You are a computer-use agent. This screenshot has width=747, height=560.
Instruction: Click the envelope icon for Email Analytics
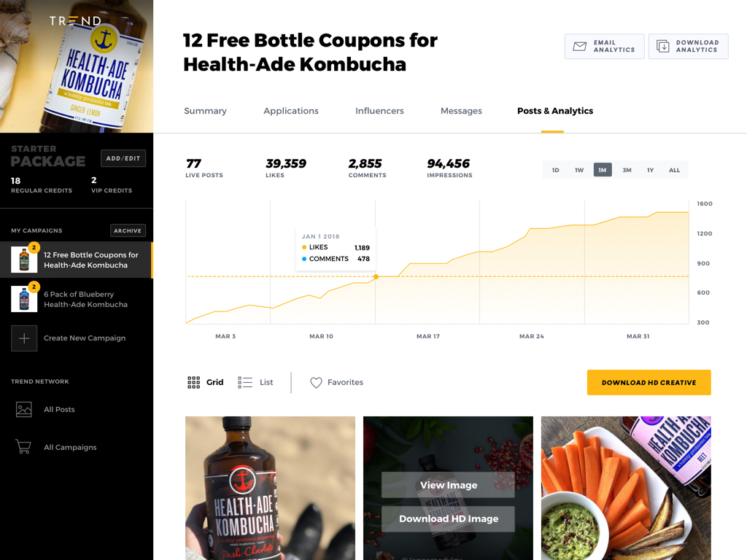tap(579, 46)
